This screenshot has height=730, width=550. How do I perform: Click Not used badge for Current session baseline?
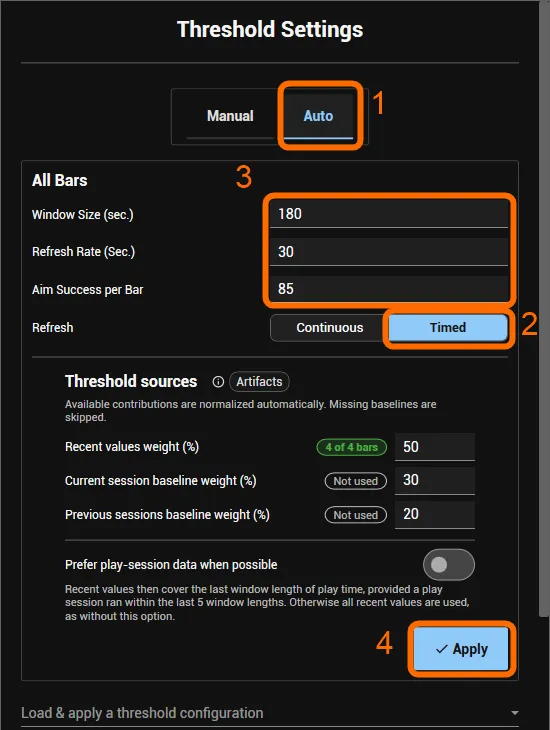point(356,481)
